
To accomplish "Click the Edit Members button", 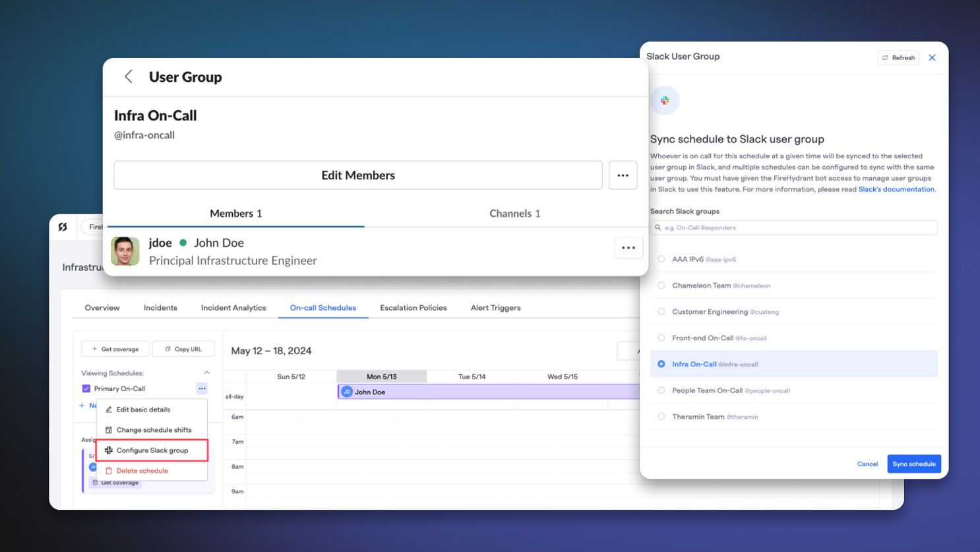I will click(358, 175).
